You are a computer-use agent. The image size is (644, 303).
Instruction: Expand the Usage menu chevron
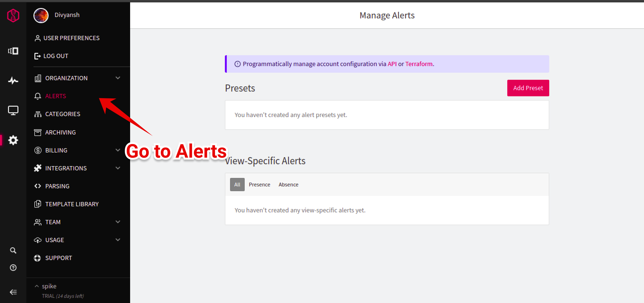(x=118, y=240)
